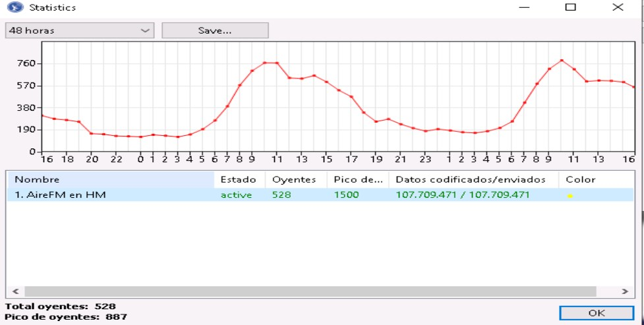Viewport: 644px width, 325px height.
Task: Click the Save... button
Action: click(x=215, y=30)
